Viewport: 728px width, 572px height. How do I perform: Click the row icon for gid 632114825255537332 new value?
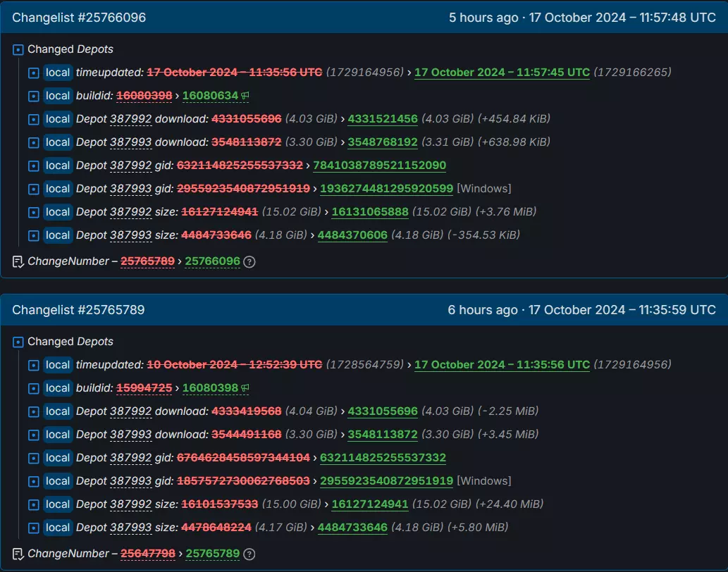coord(33,458)
